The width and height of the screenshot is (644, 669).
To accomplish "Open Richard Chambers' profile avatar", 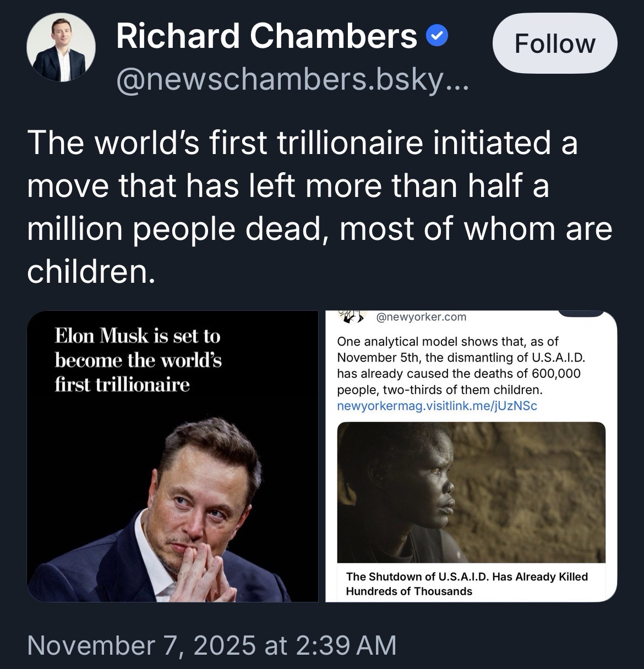I will (x=61, y=47).
